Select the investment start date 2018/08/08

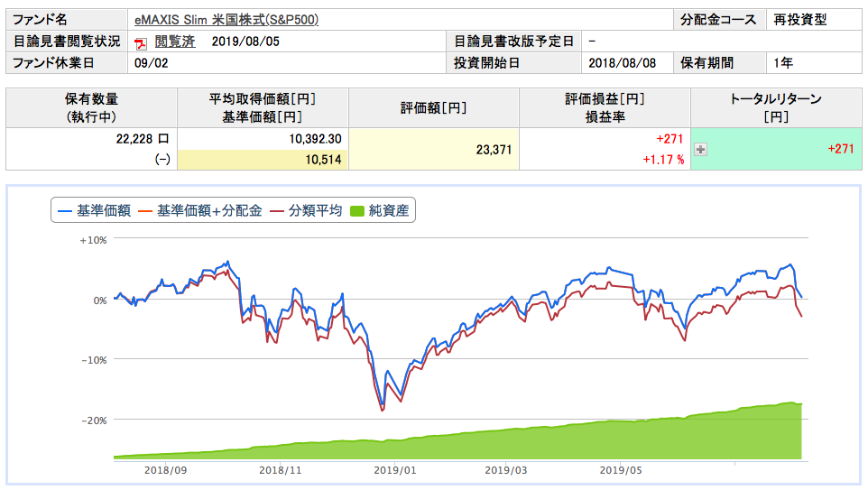click(x=623, y=63)
